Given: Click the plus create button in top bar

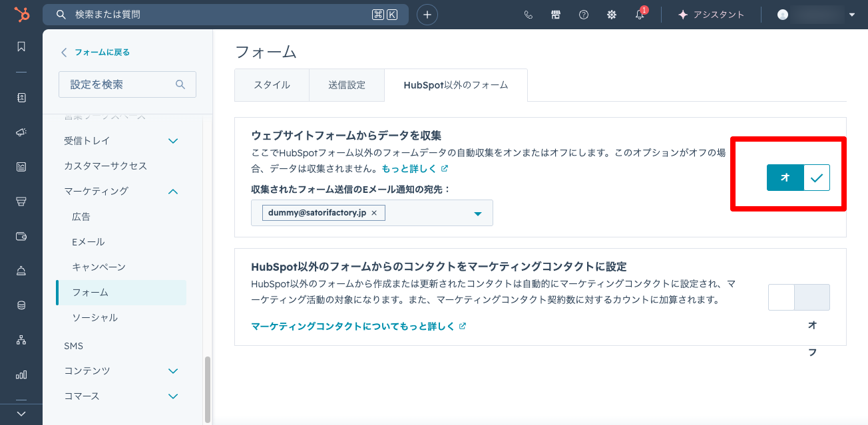Looking at the screenshot, I should (x=427, y=15).
